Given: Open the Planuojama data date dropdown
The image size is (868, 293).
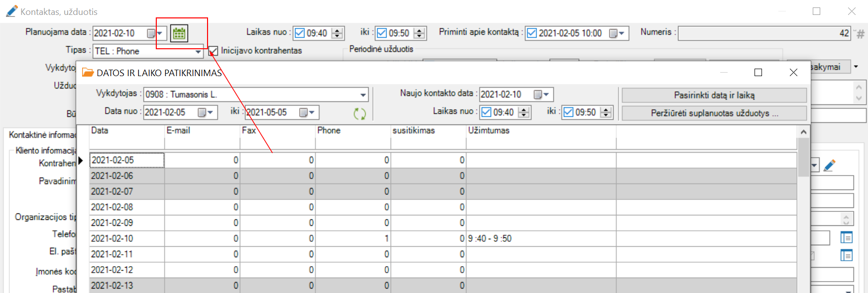Looking at the screenshot, I should 155,33.
